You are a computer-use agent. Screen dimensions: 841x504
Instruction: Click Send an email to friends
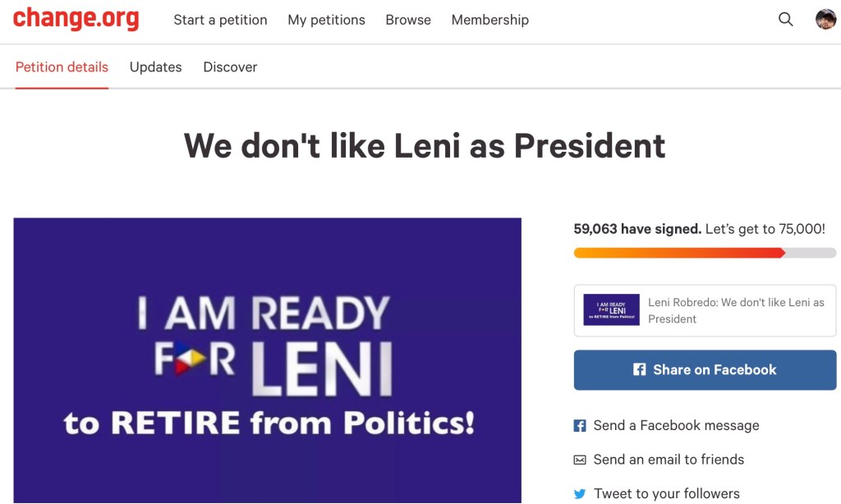click(669, 460)
